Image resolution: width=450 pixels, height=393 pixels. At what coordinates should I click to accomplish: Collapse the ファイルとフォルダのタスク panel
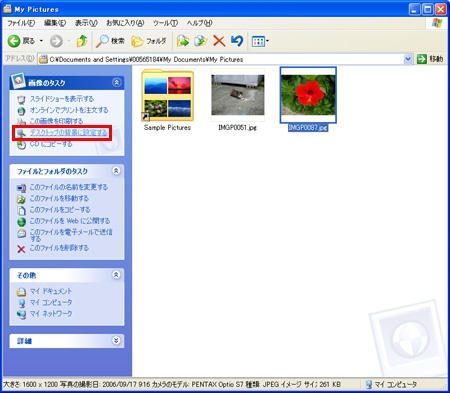(x=116, y=171)
